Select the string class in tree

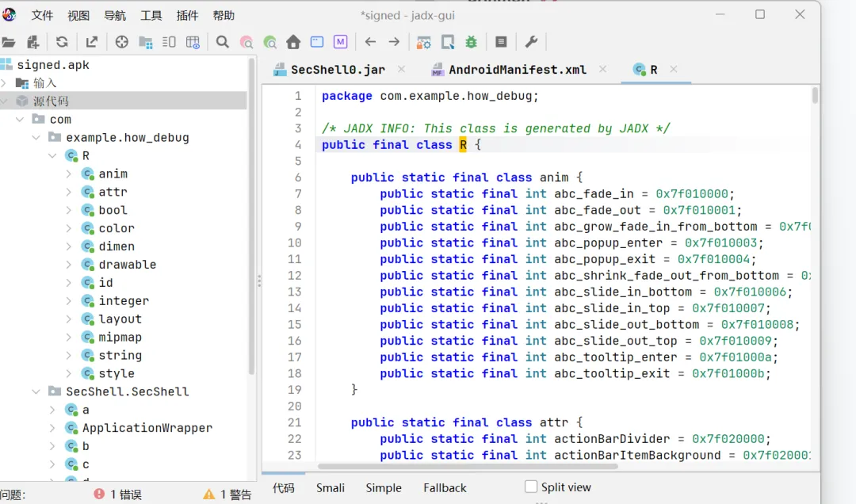[120, 355]
